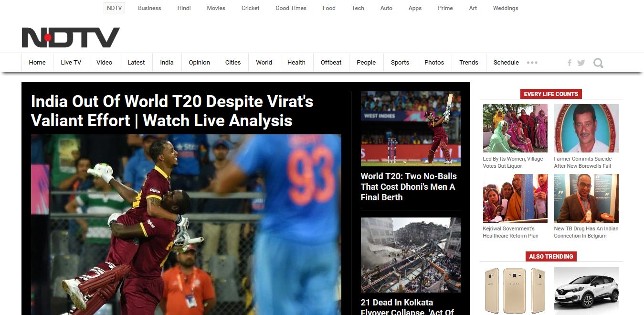Click the Every Life Counts label

coord(551,94)
